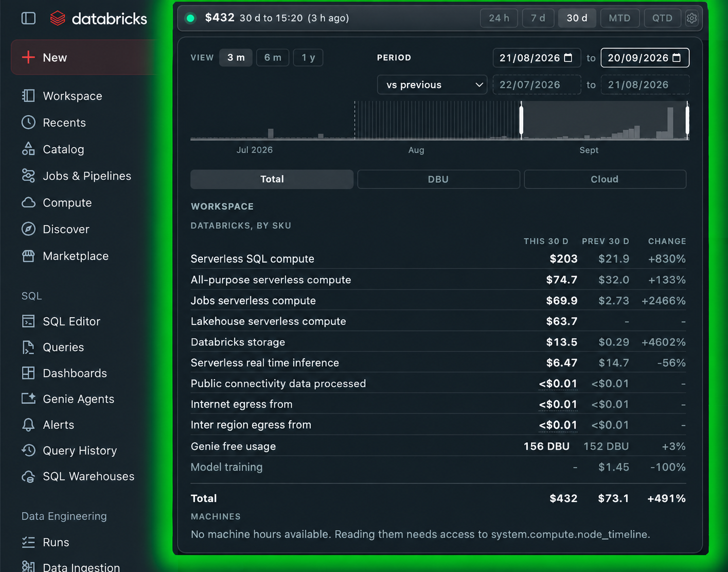Viewport: 728px width, 572px height.
Task: Open settings gear in cost panel header
Action: [x=692, y=18]
